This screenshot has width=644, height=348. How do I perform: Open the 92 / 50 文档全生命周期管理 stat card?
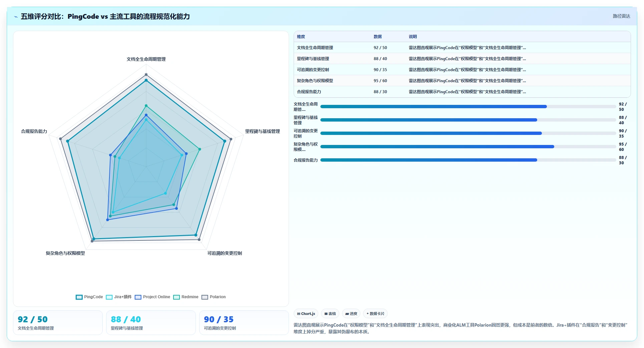point(58,323)
